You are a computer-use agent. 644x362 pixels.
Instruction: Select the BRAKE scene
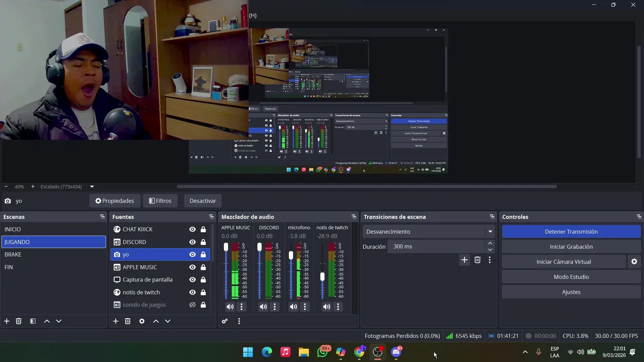[x=53, y=254]
